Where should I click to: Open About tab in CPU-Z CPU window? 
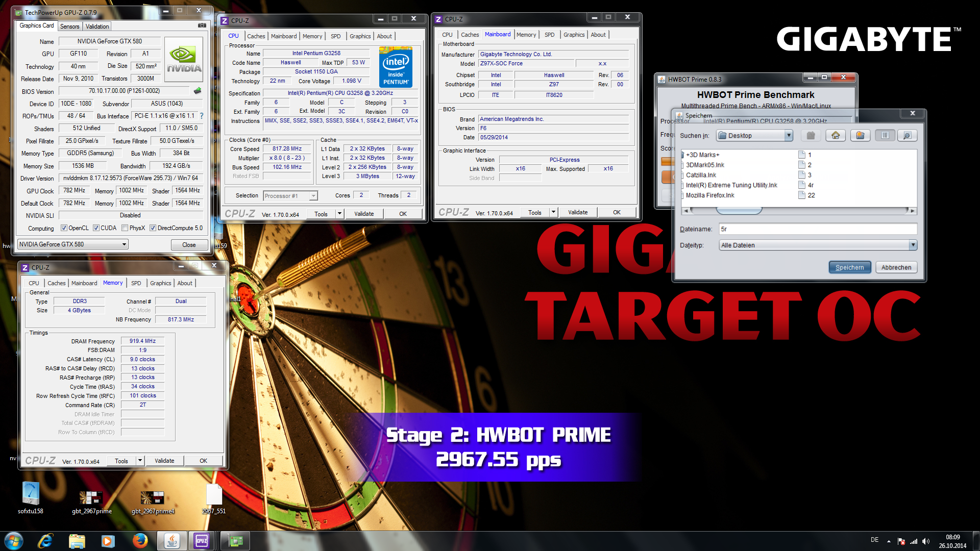pyautogui.click(x=384, y=36)
